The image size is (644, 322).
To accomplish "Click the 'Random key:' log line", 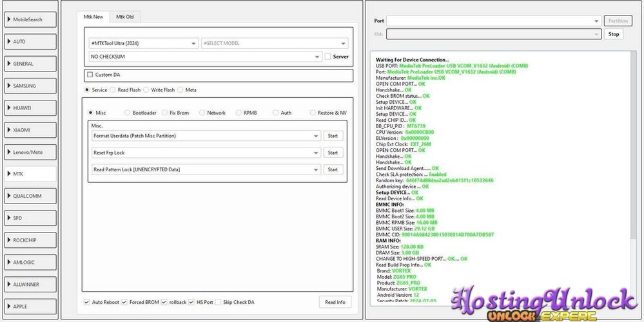I will point(434,180).
